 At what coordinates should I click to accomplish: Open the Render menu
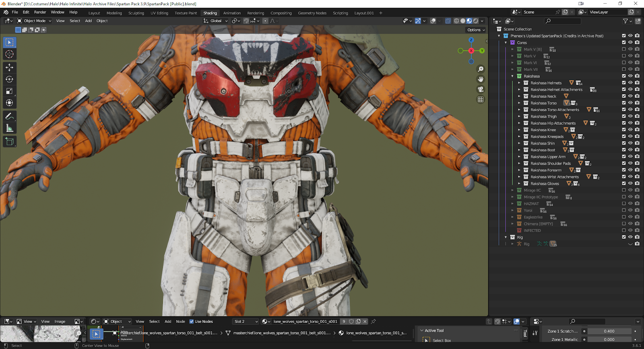click(x=40, y=12)
